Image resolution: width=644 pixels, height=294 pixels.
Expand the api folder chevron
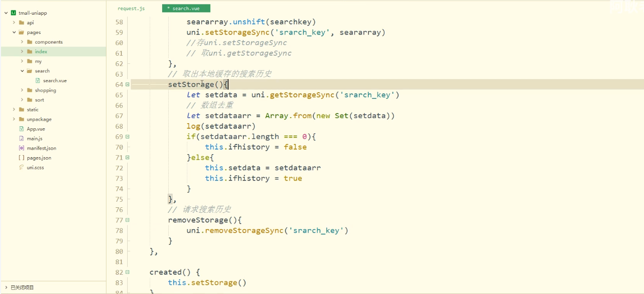(x=14, y=22)
